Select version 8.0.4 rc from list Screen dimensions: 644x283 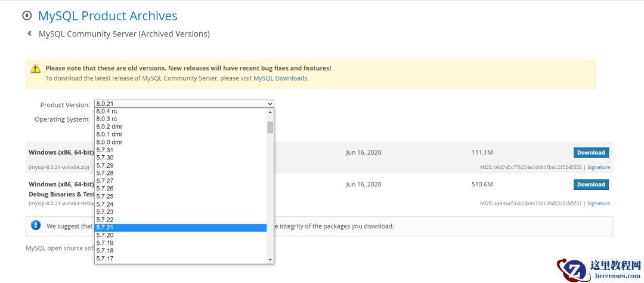pyautogui.click(x=181, y=111)
